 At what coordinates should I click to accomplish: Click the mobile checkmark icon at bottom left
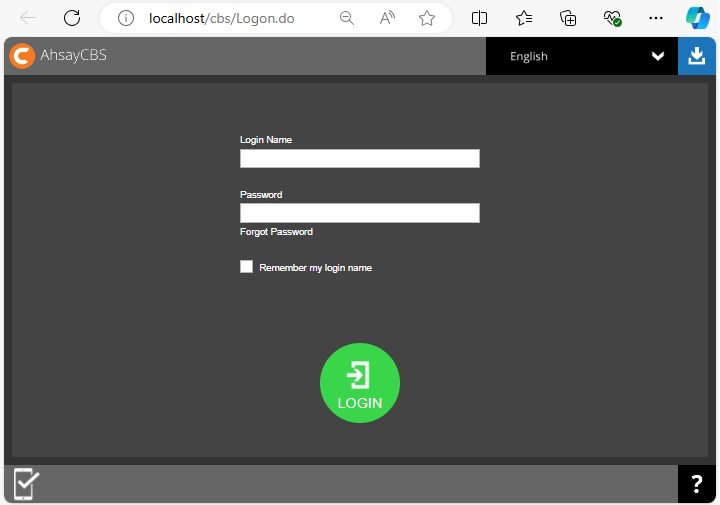pyautogui.click(x=26, y=484)
